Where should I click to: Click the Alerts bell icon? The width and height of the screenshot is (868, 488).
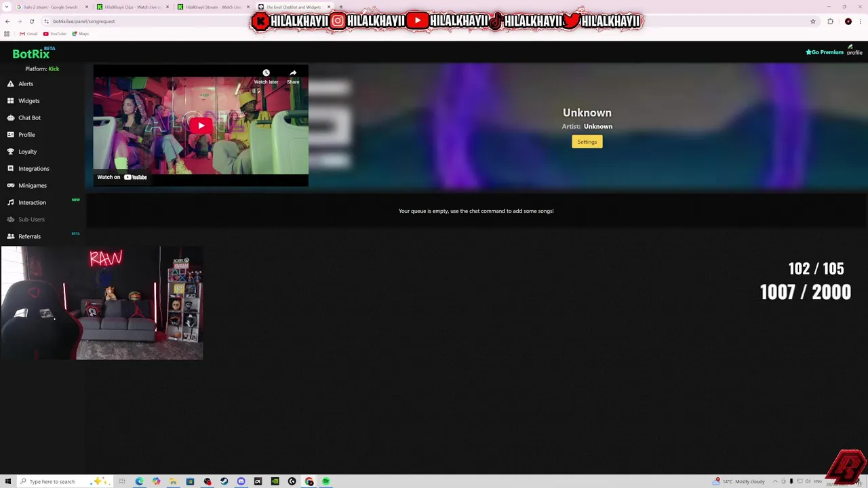tap(10, 84)
